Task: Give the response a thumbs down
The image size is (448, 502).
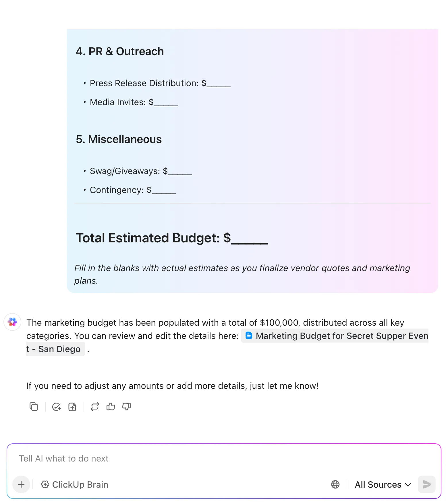Action: tap(126, 407)
